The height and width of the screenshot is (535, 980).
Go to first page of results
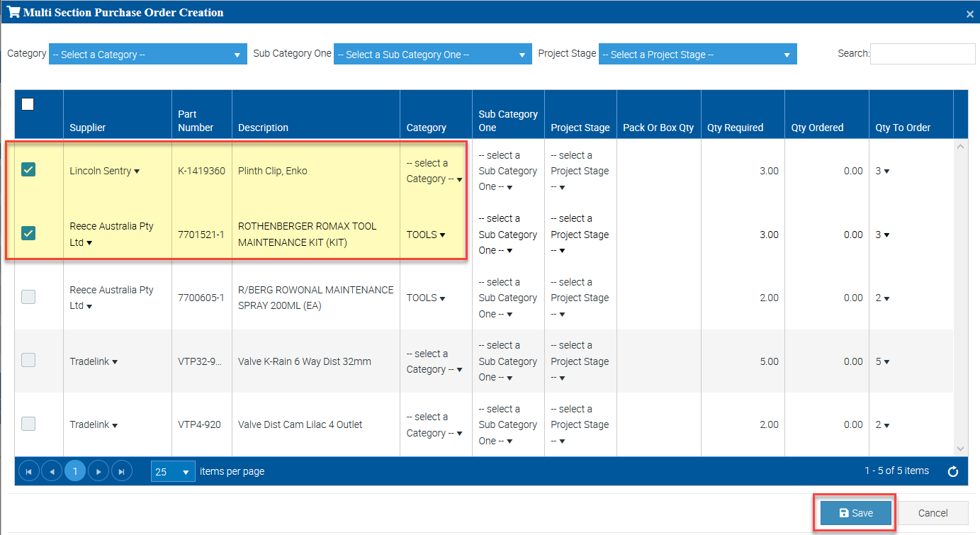tap(29, 471)
